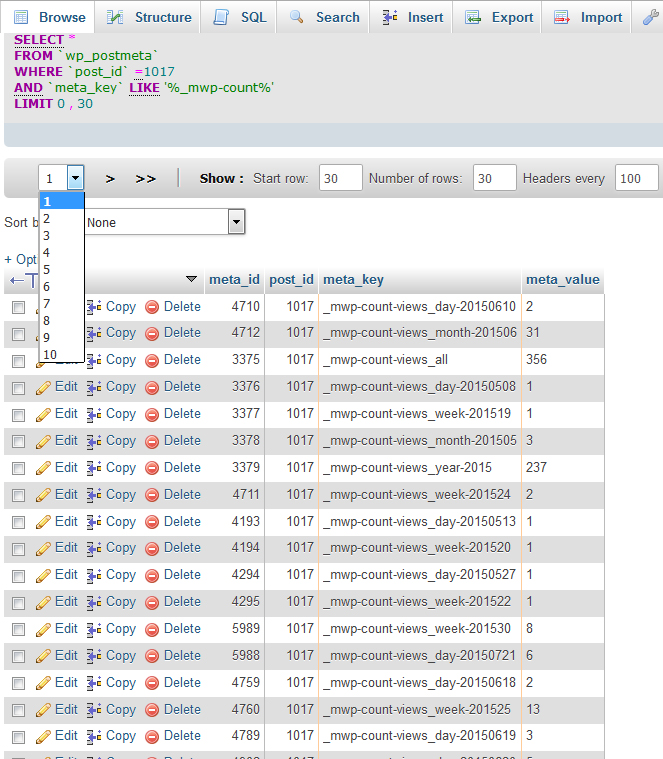The image size is (663, 759).
Task: Click Edit pencil icon for row 3378
Action: click(43, 441)
